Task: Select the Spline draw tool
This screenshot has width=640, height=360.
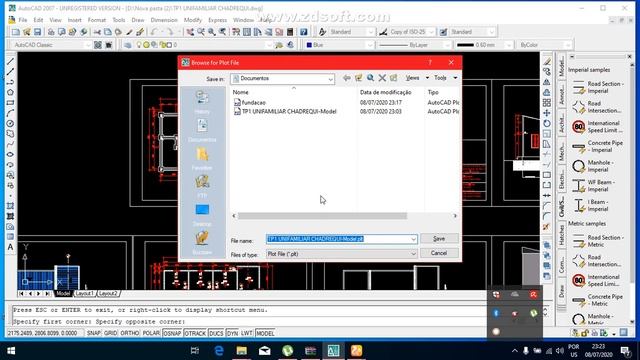Action: [10, 144]
